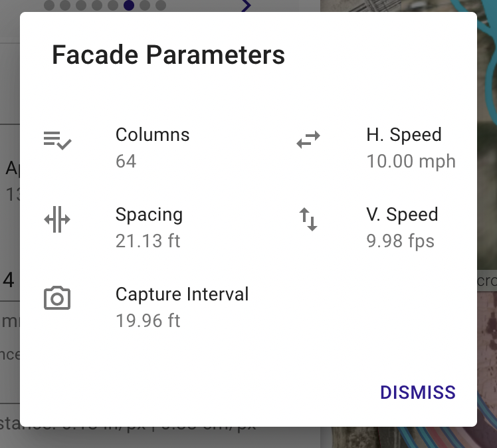The image size is (497, 448).
Task: Go to next page with chevron arrow
Action: pyautogui.click(x=247, y=5)
